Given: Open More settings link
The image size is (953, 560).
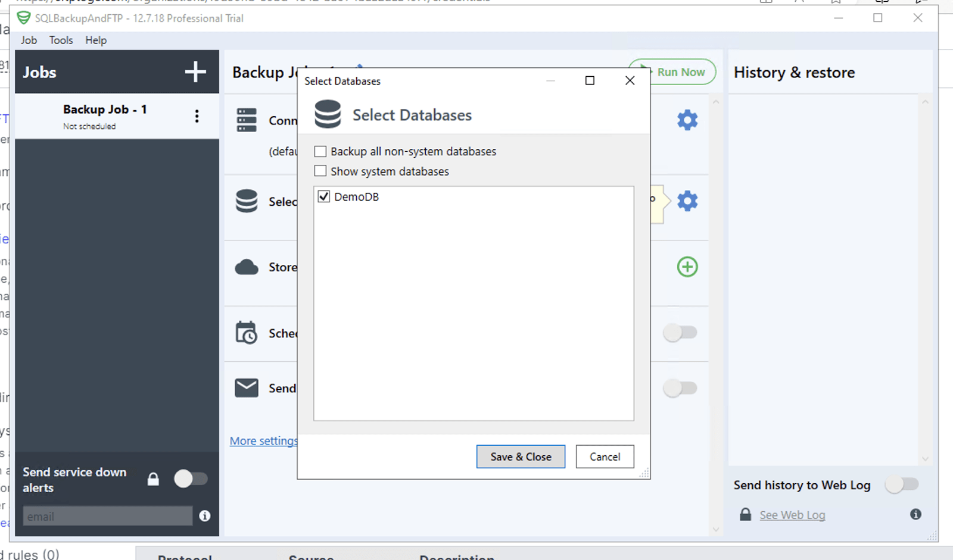Looking at the screenshot, I should (x=263, y=440).
